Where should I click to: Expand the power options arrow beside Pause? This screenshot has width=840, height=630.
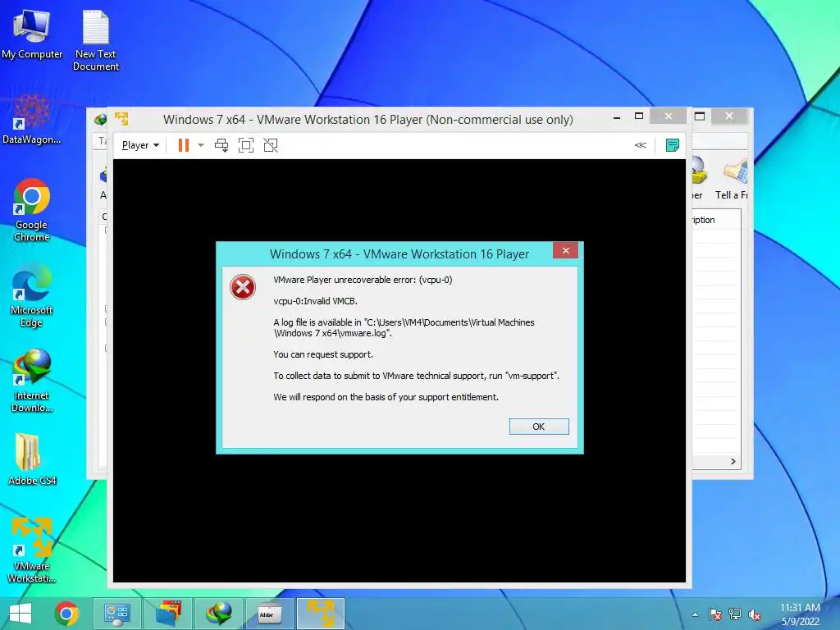[x=201, y=145]
